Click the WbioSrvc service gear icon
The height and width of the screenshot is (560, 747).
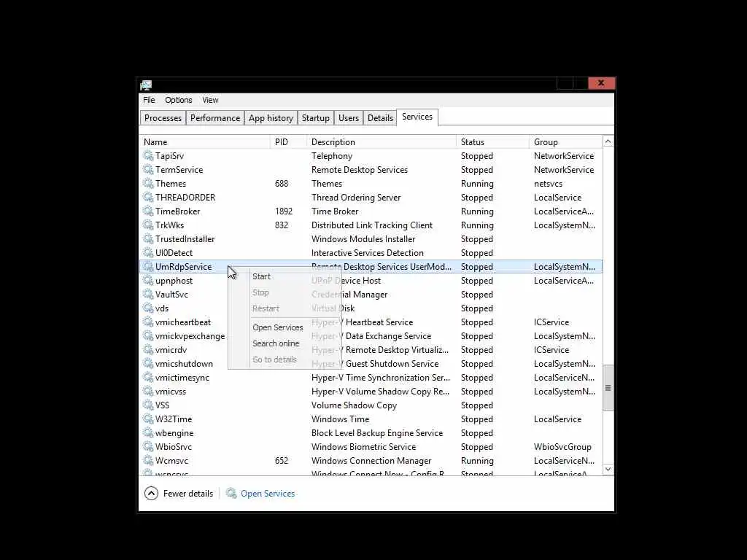tap(148, 446)
